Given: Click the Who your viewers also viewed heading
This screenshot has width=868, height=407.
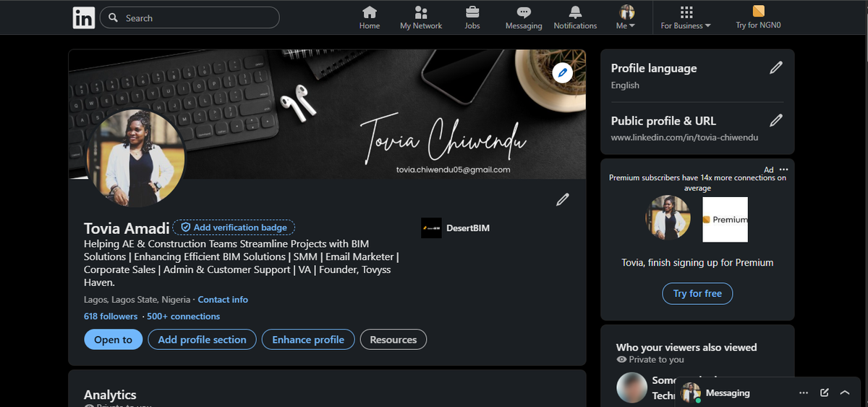Looking at the screenshot, I should click(x=686, y=348).
